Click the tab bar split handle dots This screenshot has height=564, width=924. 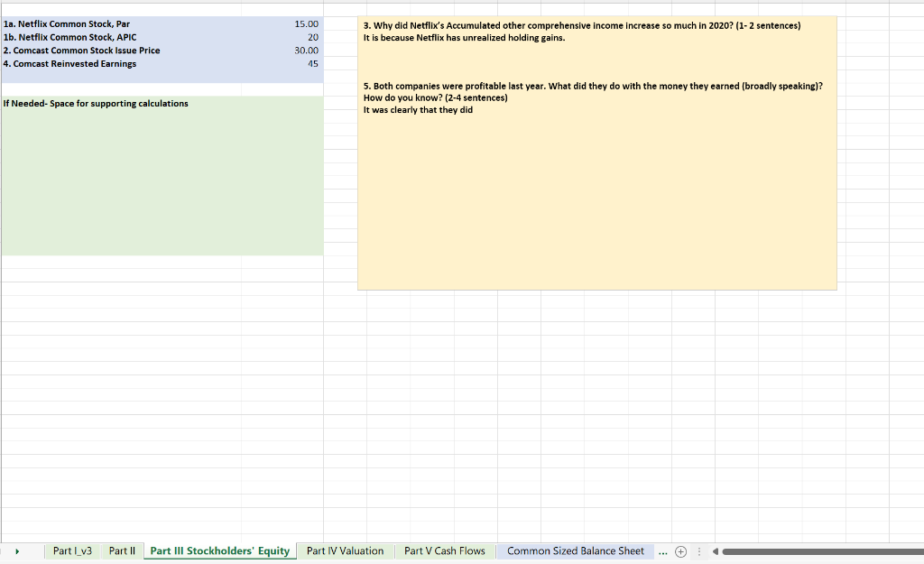pos(699,551)
